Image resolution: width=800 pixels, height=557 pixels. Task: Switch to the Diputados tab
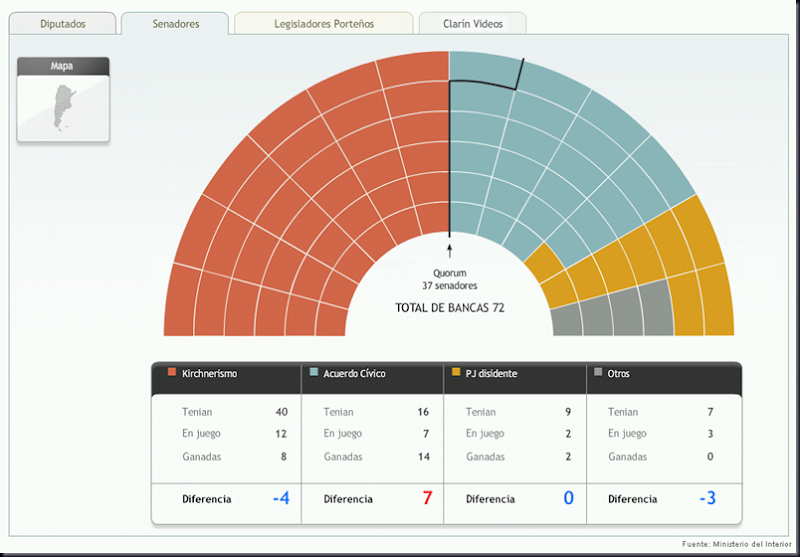coord(63,24)
